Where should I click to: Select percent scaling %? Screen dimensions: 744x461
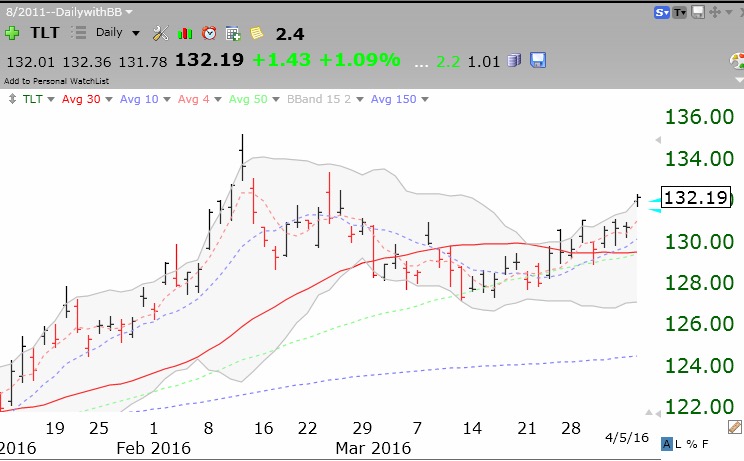click(x=692, y=444)
